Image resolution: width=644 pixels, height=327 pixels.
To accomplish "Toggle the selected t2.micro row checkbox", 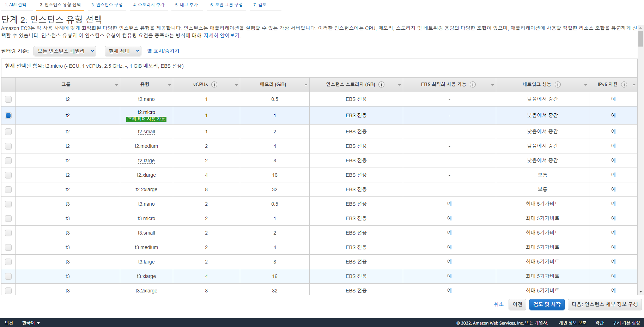I will (x=8, y=116).
